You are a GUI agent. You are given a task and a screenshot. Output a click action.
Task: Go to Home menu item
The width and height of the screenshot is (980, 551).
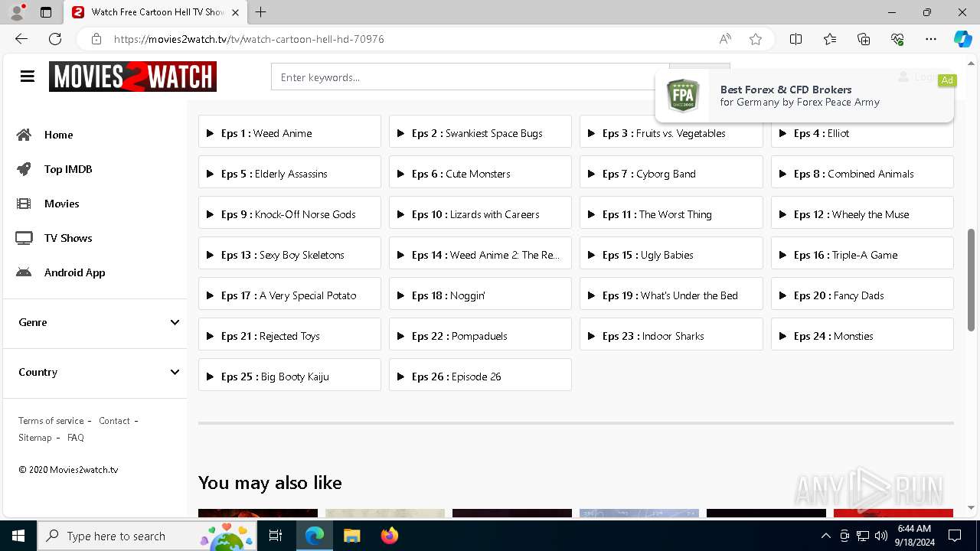click(58, 135)
